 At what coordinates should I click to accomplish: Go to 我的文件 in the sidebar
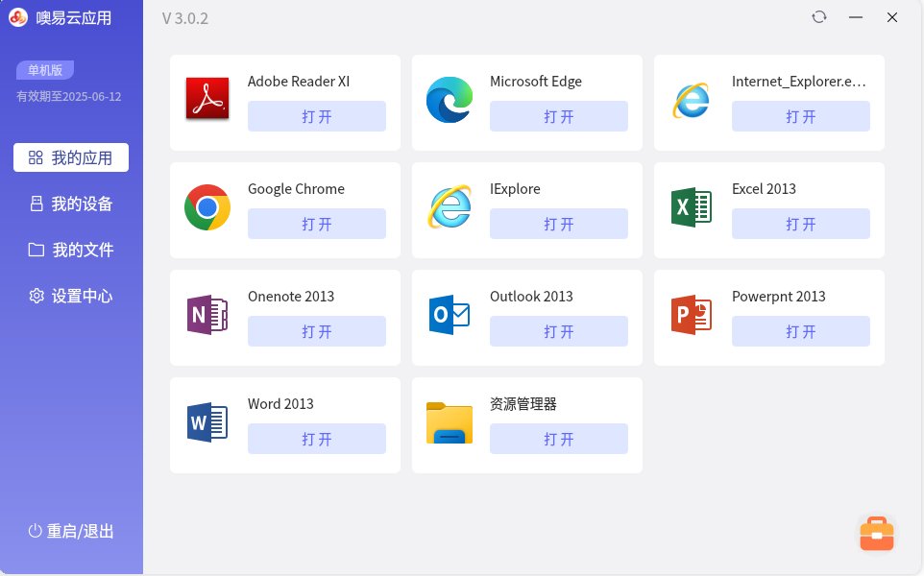(71, 250)
